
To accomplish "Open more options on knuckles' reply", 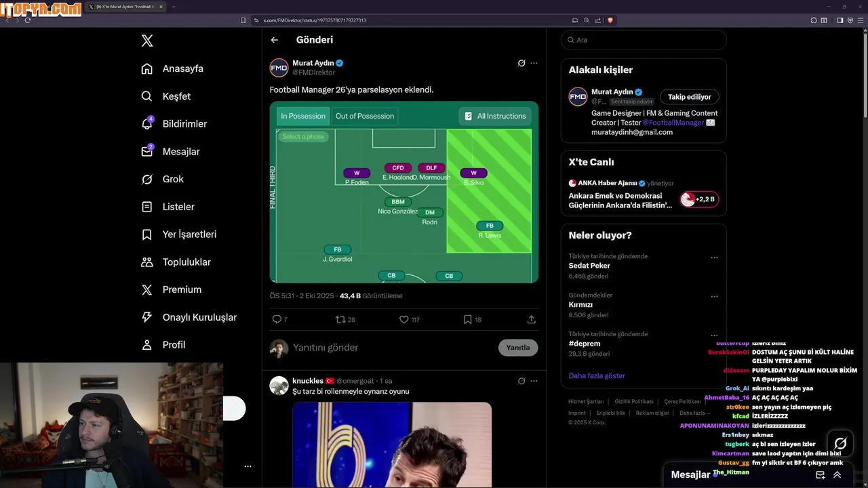I will pyautogui.click(x=534, y=381).
